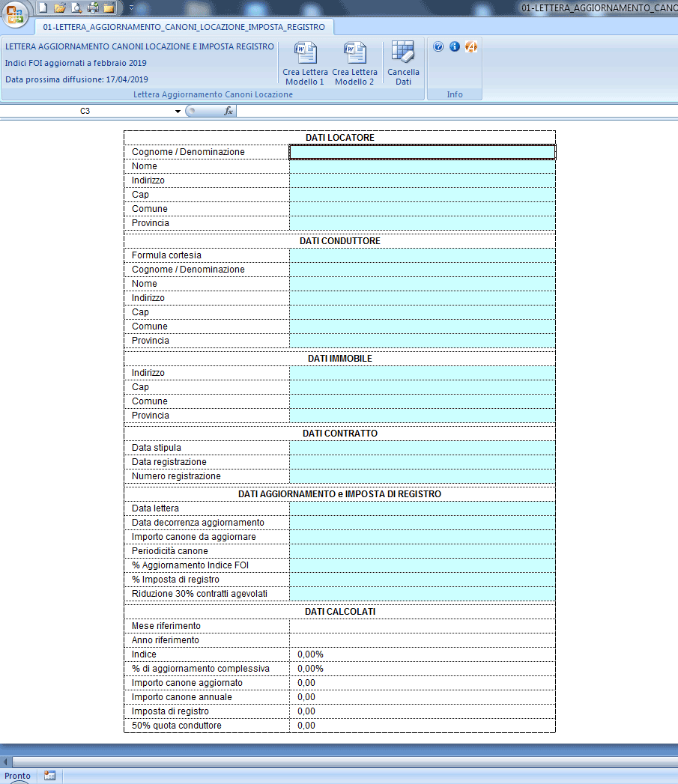Screen dimensions: 678x784
Task: Click the 'Mese riferimento' label
Action: tap(166, 626)
